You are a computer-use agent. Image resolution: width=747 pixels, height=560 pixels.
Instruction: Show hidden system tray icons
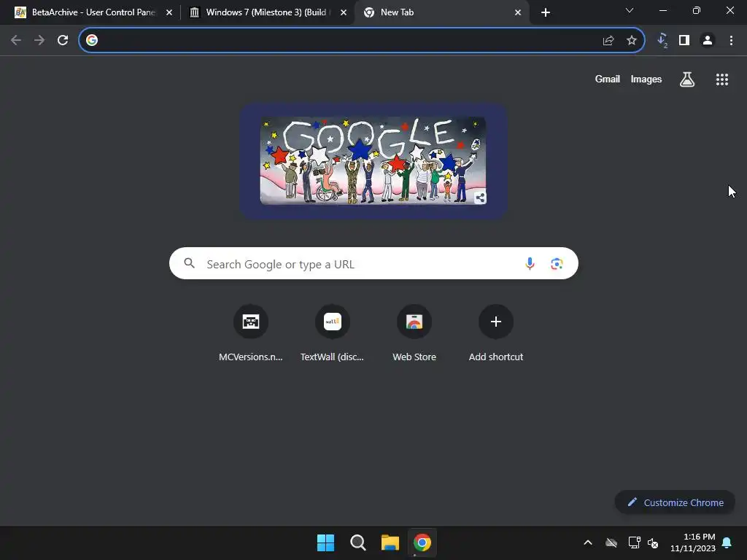(x=588, y=542)
